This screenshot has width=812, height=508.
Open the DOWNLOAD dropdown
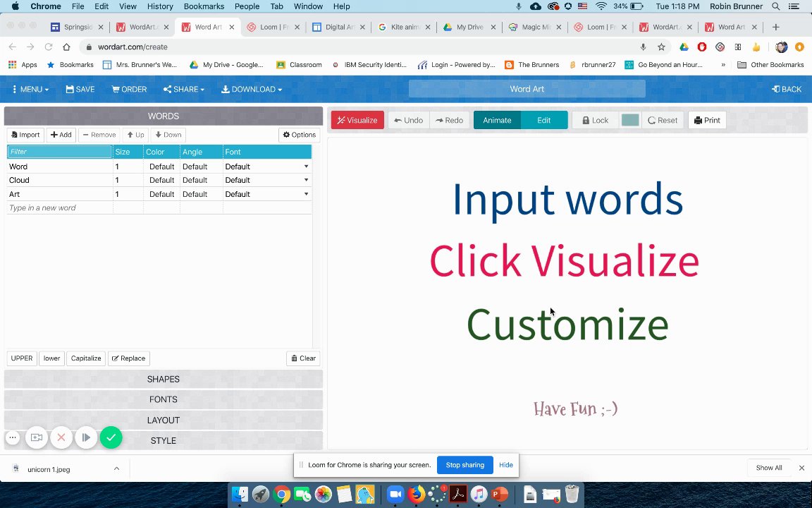pos(252,89)
